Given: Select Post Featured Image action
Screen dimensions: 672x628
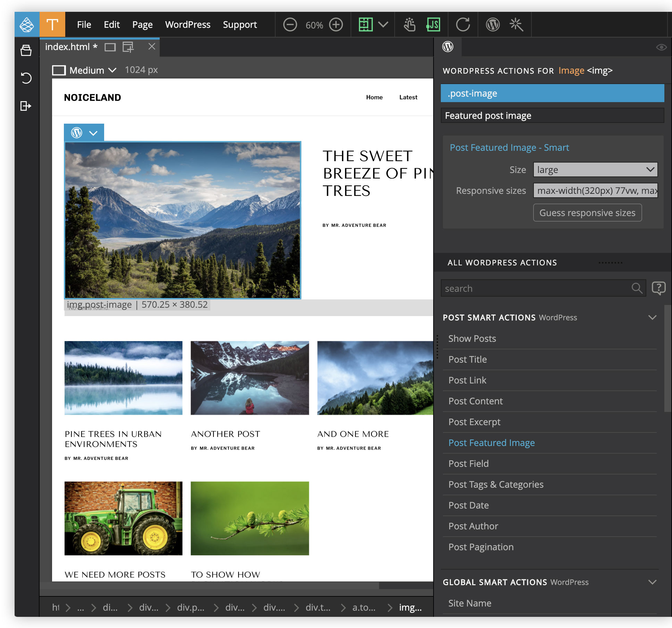Looking at the screenshot, I should 491,443.
